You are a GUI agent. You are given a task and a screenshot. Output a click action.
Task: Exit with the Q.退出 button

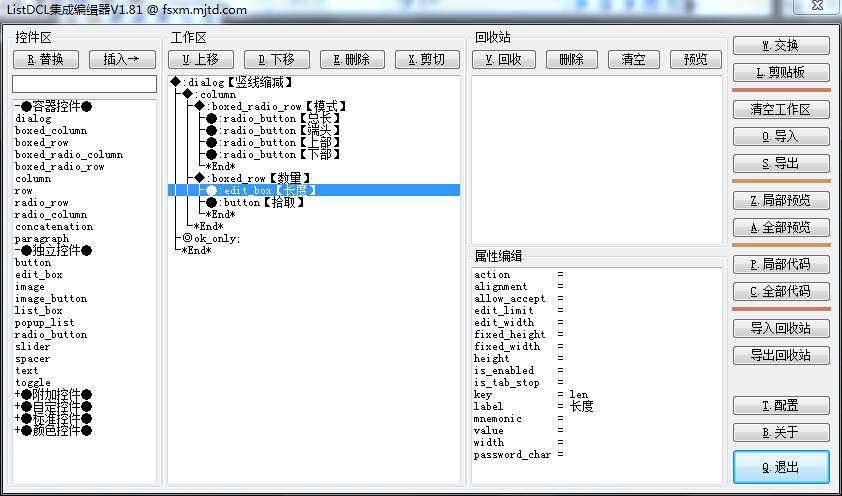[781, 467]
